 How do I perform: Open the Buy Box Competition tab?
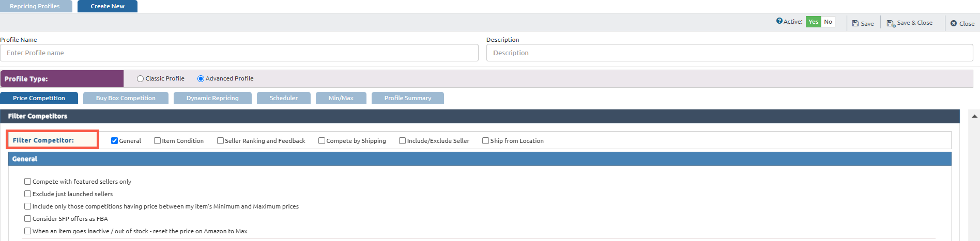click(x=126, y=98)
